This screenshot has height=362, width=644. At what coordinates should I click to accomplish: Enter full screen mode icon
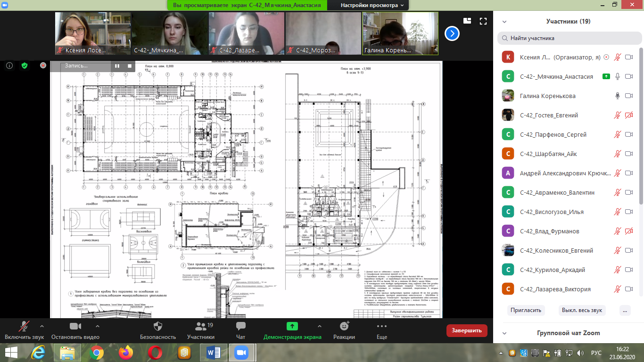pos(483,21)
